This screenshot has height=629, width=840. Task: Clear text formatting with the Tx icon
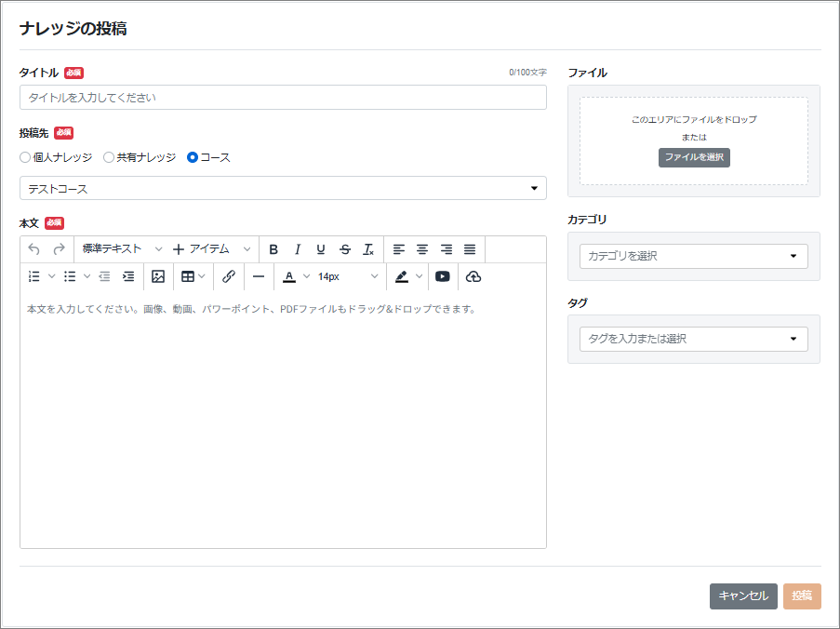(x=368, y=249)
